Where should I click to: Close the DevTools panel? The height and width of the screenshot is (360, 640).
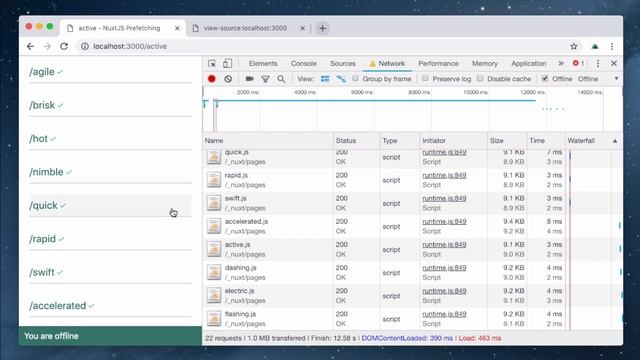[x=614, y=64]
